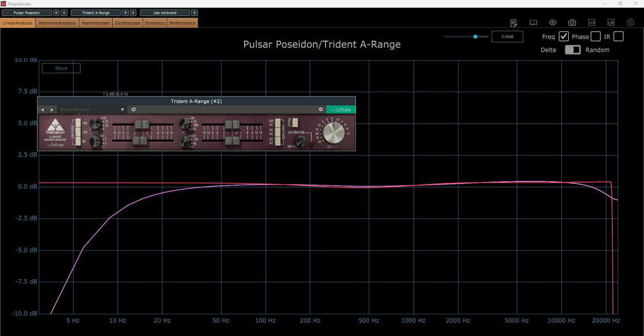Open Trident plugin settings gear
This screenshot has height=336, width=644.
[x=320, y=109]
